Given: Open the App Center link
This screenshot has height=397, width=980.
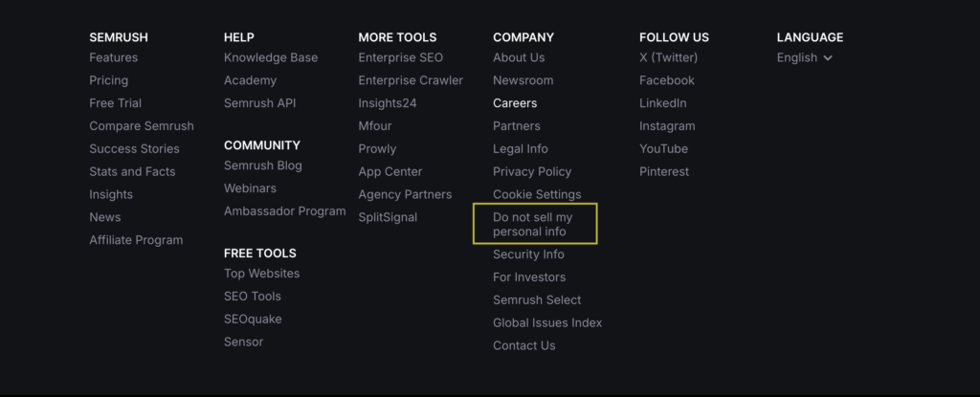Looking at the screenshot, I should point(390,171).
